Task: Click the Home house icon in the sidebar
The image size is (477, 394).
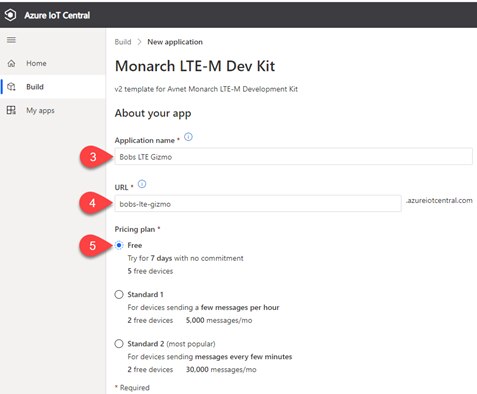Action: 11,63
